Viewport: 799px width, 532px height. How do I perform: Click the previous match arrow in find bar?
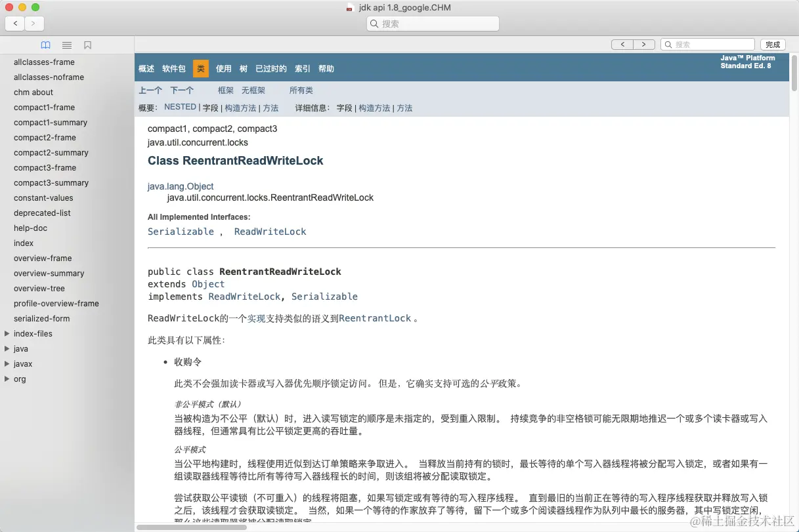pos(622,45)
